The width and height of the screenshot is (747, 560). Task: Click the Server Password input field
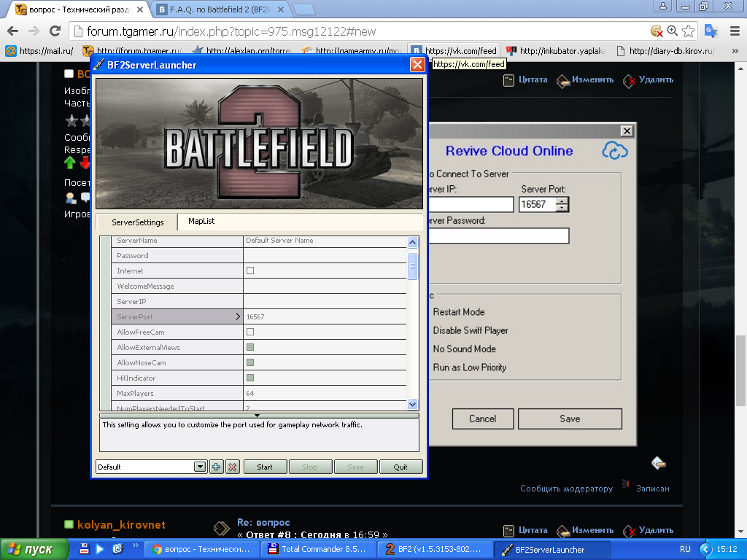coord(498,236)
